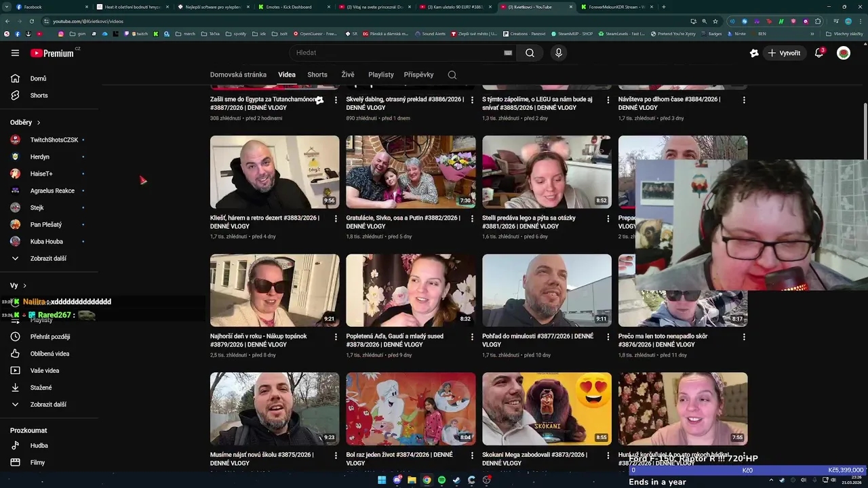Open the YouTube hamburger guide menu

pyautogui.click(x=15, y=53)
